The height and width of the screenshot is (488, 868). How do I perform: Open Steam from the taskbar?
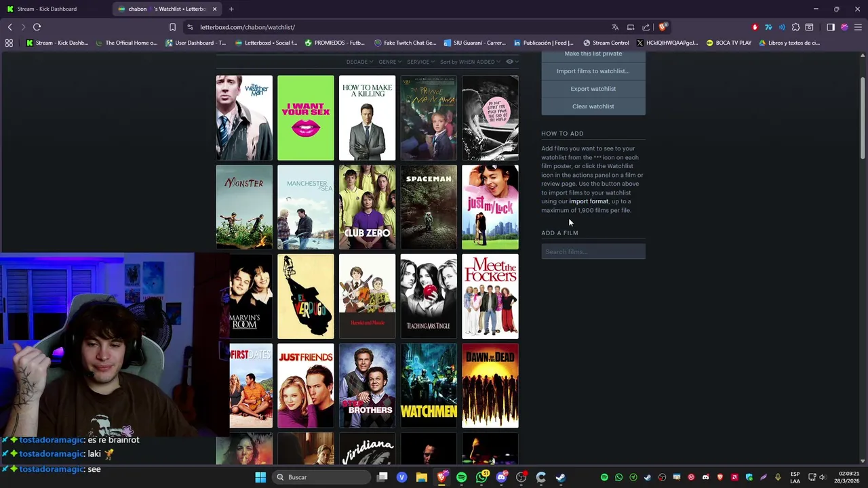(561, 477)
